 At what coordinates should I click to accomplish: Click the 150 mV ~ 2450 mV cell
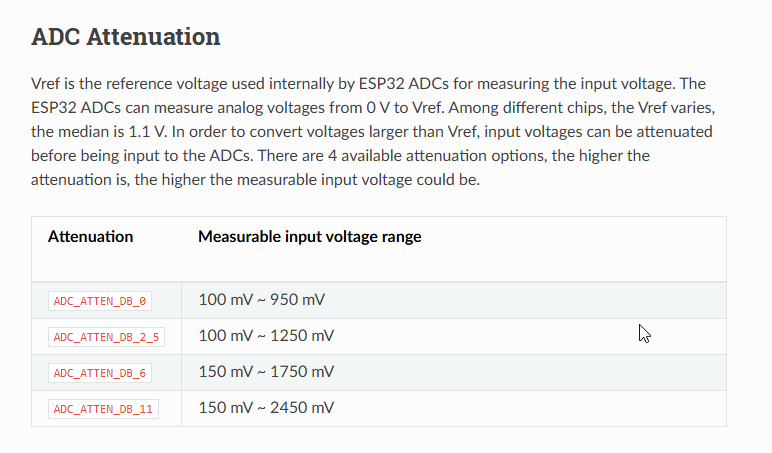click(453, 408)
